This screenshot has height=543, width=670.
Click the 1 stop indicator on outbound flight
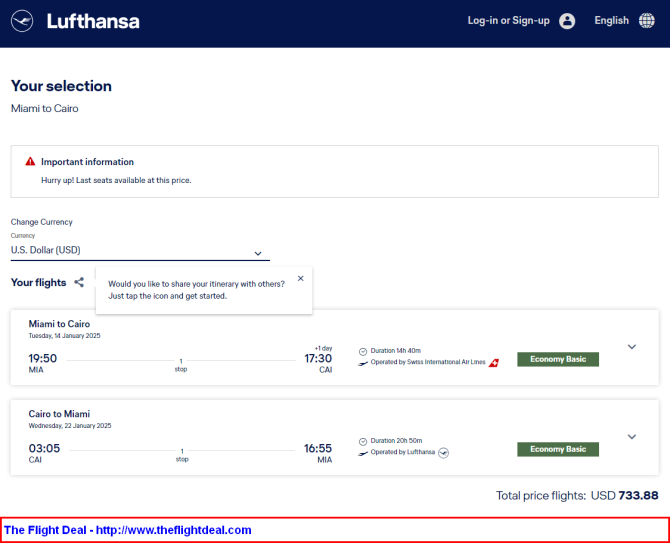181,365
